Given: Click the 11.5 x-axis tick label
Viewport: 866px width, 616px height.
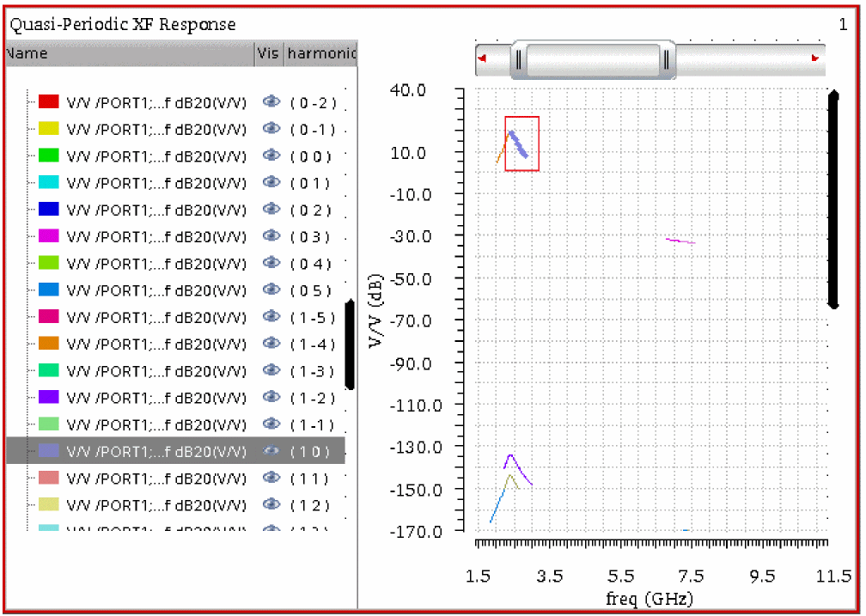Looking at the screenshot, I should point(834,576).
